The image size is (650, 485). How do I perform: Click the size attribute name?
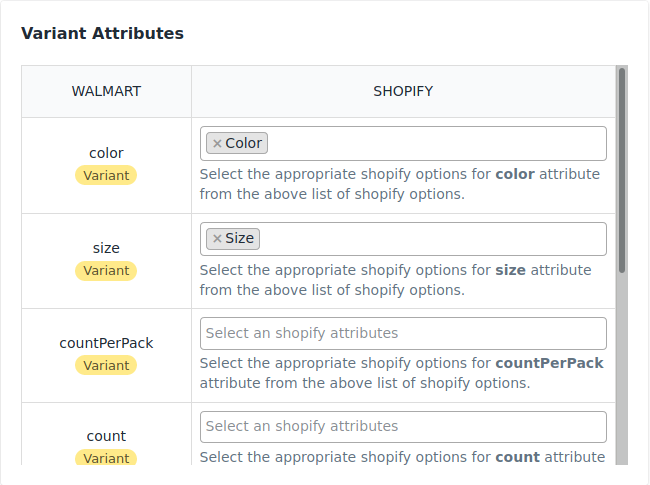click(x=106, y=248)
